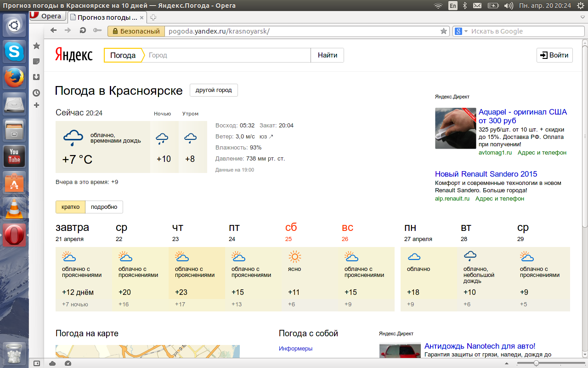Image resolution: width=588 pixels, height=368 pixels.
Task: Open the Downloads panel in the sidebar
Action: 37,77
